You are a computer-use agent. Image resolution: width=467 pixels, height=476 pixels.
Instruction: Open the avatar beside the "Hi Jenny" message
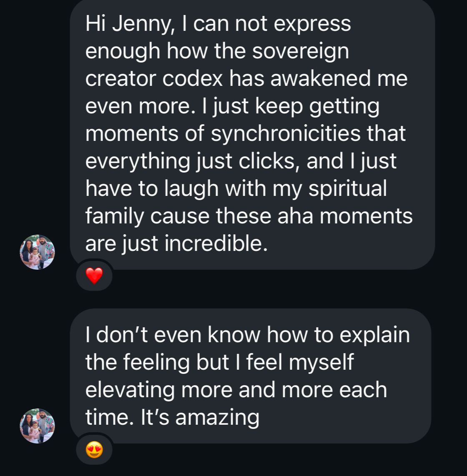pos(37,252)
